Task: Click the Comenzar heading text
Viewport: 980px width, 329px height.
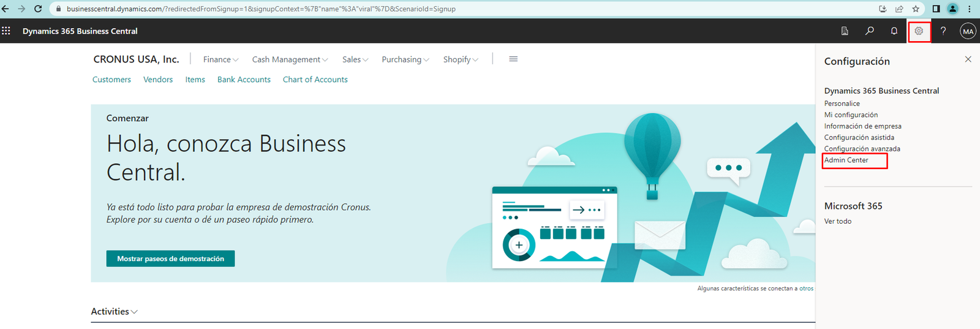Action: (127, 118)
